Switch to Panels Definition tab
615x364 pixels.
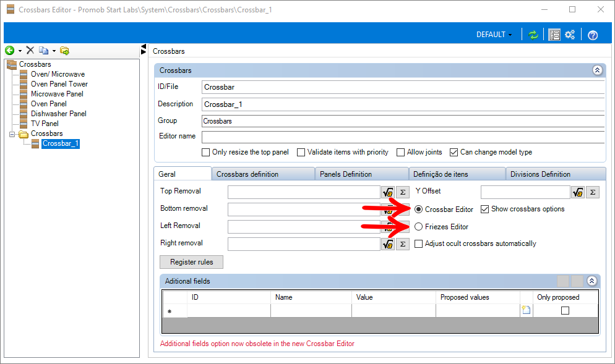pyautogui.click(x=361, y=174)
